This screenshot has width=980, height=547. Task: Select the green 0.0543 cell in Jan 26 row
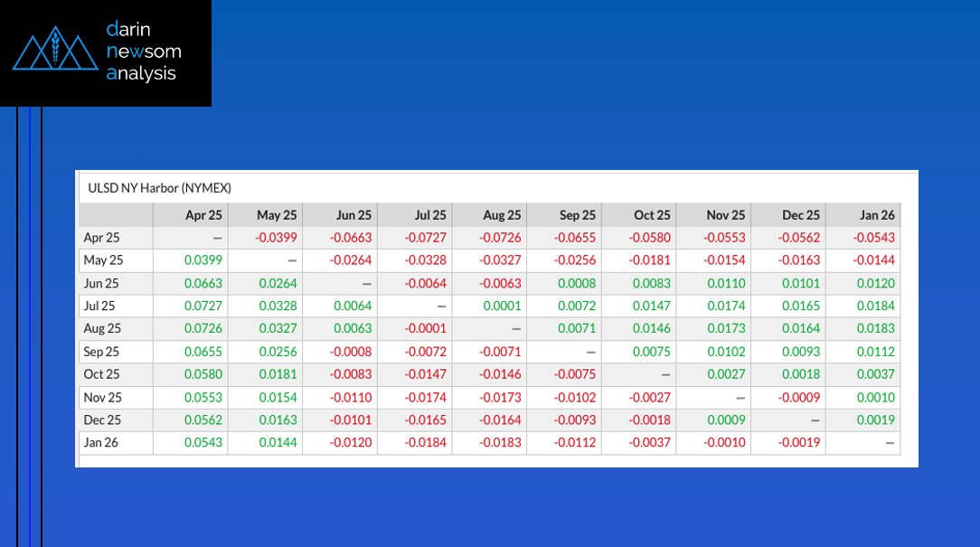point(203,442)
